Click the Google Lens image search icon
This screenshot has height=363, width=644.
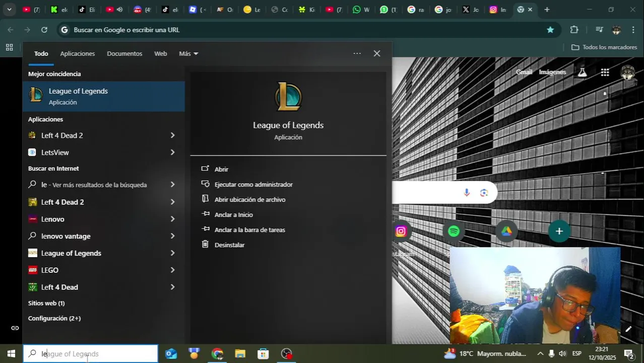click(x=484, y=193)
